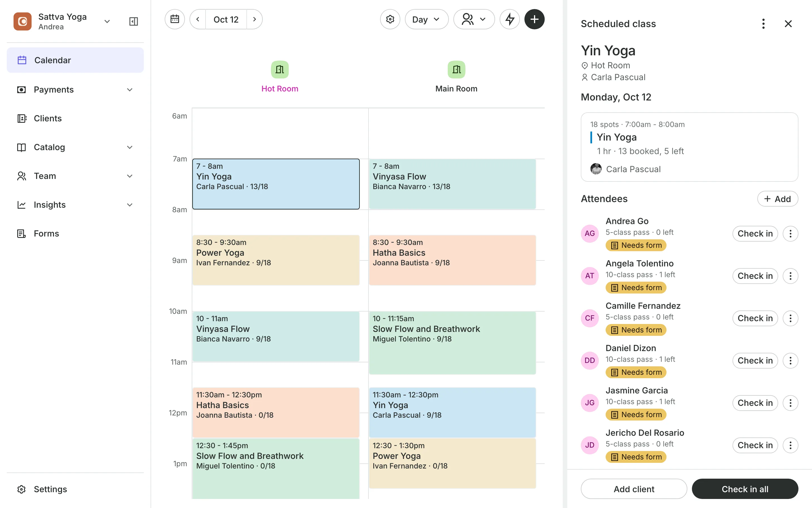Check in Jasmine Garcia
This screenshot has height=508, width=812.
[755, 403]
